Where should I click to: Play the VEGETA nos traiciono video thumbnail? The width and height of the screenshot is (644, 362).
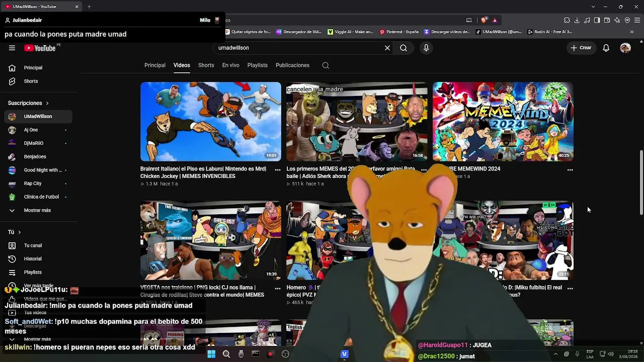pyautogui.click(x=211, y=240)
